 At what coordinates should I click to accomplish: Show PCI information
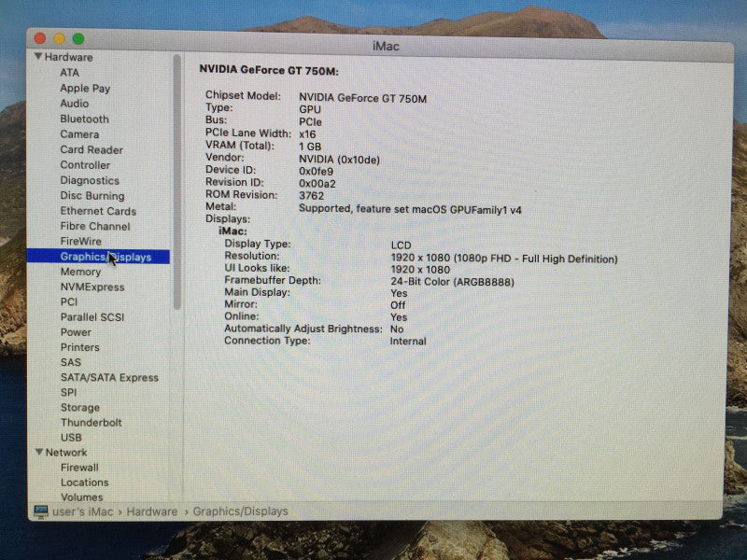coord(69,301)
